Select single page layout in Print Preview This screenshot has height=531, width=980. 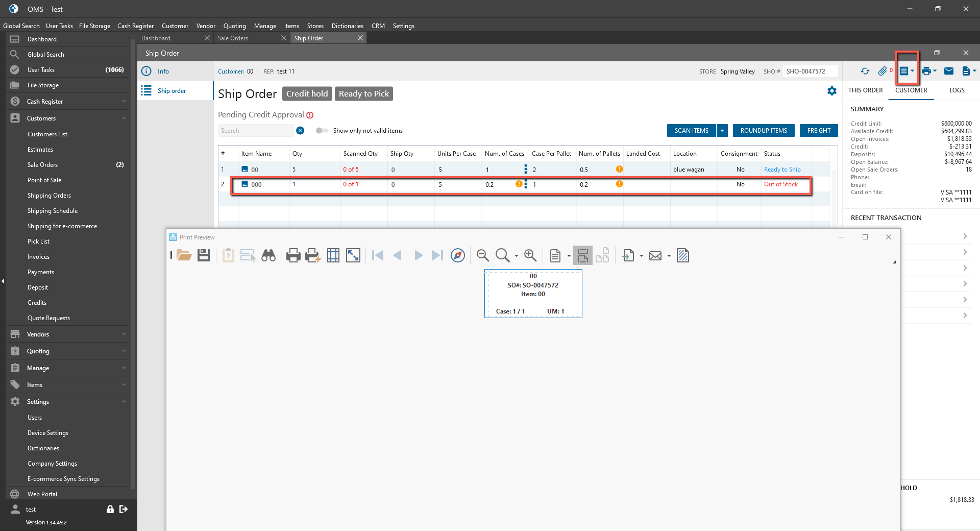point(555,255)
